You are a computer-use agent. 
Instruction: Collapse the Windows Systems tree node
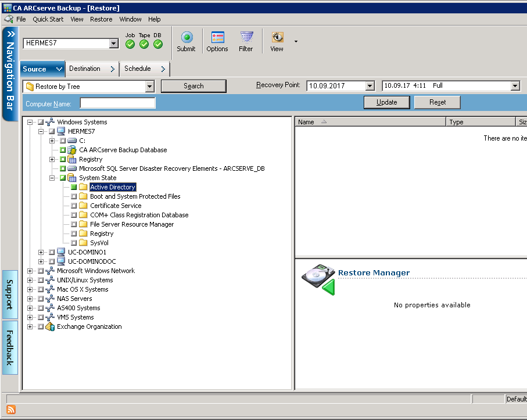pyautogui.click(x=30, y=122)
